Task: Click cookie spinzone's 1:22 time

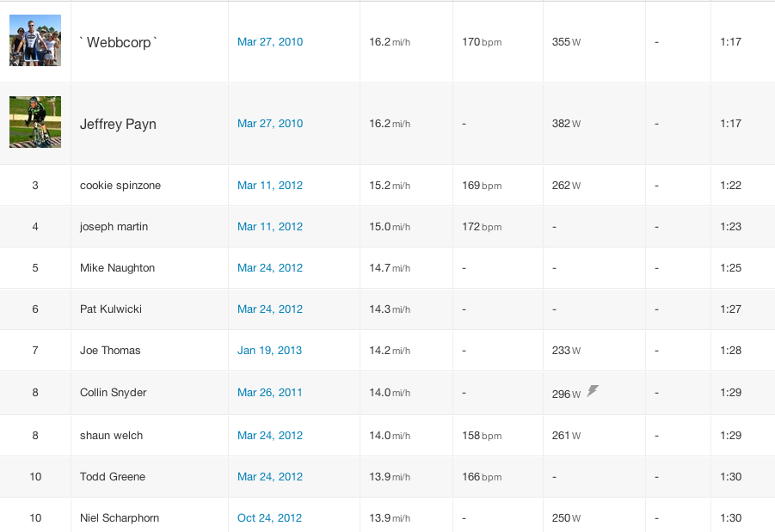Action: (730, 186)
